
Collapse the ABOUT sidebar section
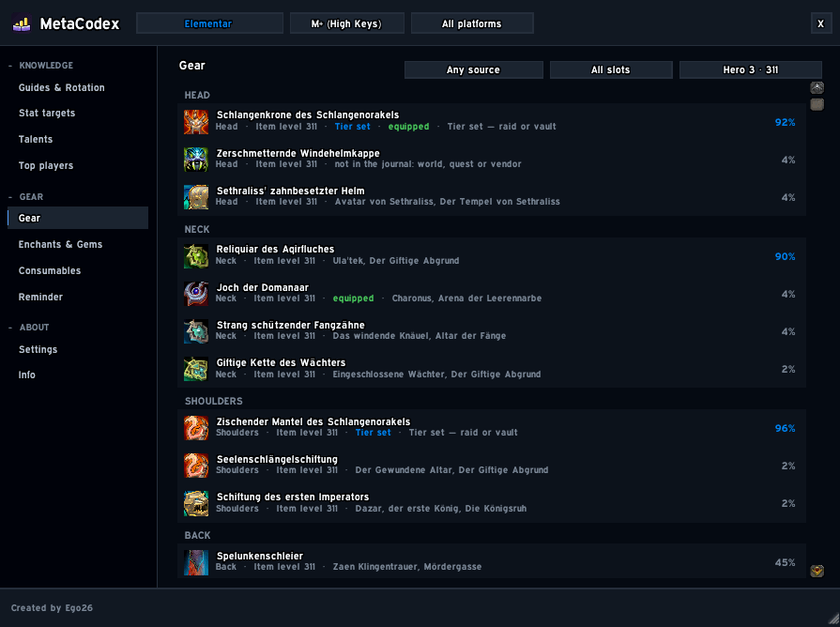click(28, 327)
